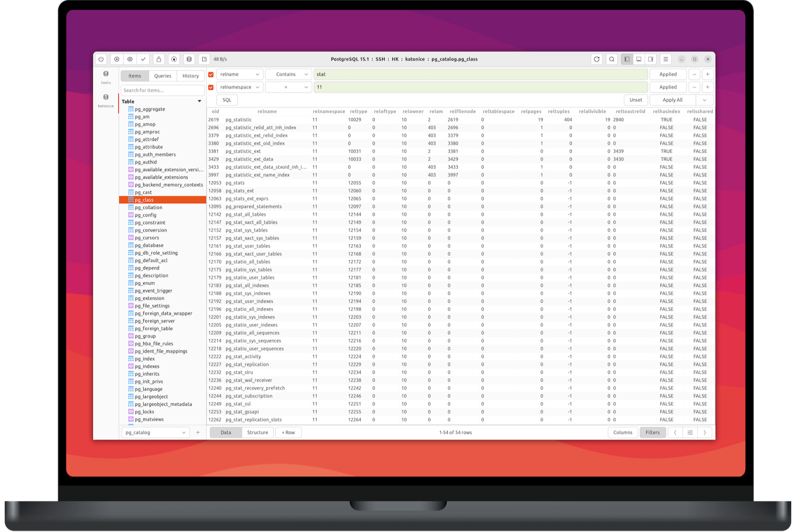Click the lock icon in the toolbar
Viewport: 795px width, 532px height.
(x=158, y=59)
